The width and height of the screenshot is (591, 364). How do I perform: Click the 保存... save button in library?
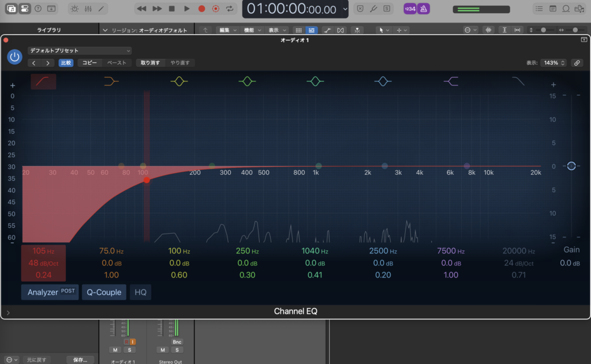[x=80, y=360]
